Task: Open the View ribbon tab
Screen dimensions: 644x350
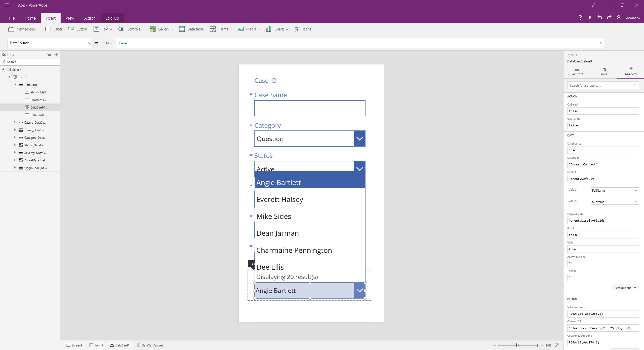Action: [69, 18]
